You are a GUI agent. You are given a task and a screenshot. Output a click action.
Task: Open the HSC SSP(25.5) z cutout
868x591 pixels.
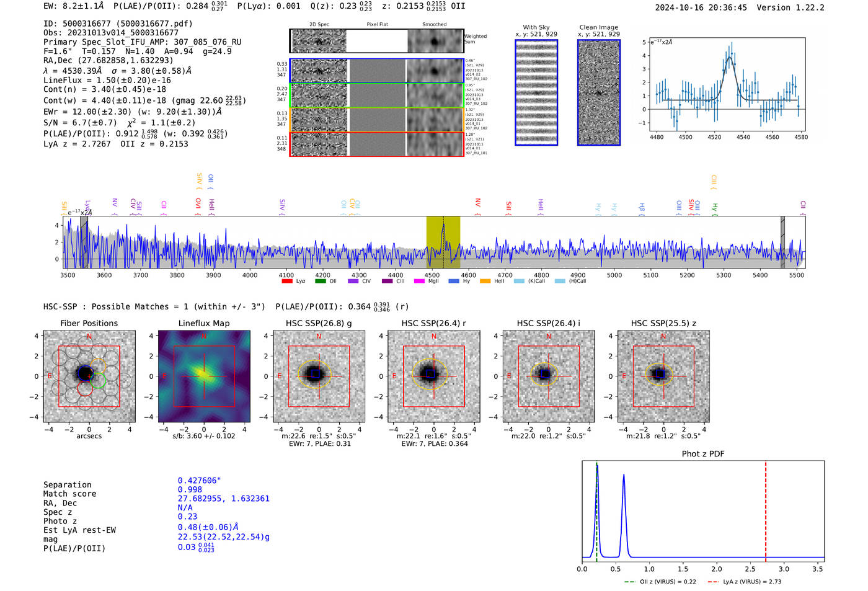click(663, 376)
